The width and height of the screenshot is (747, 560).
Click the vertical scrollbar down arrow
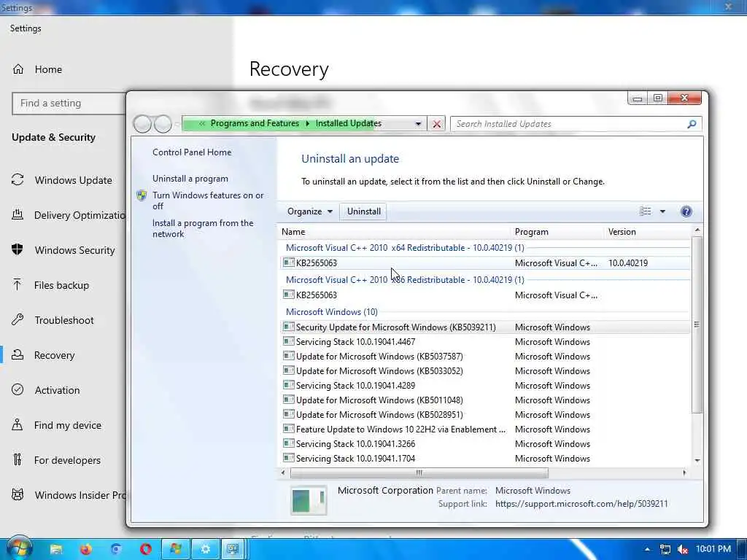(697, 461)
